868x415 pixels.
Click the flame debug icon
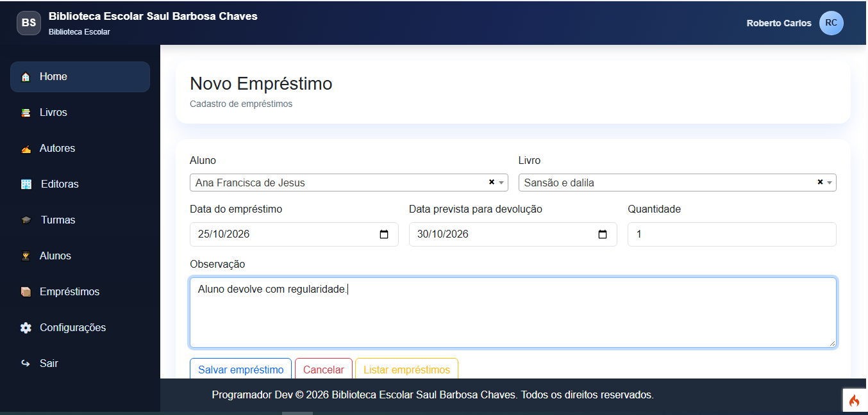pos(854,401)
